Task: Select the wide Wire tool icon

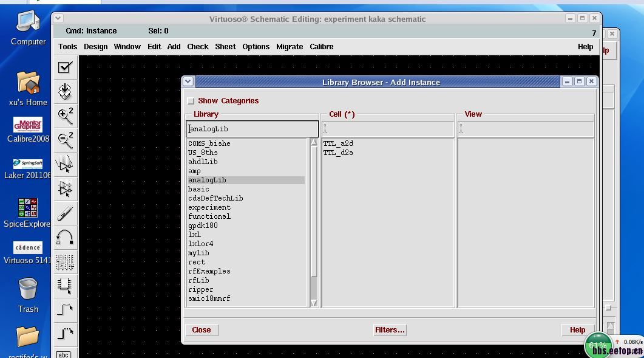Action: (x=66, y=334)
